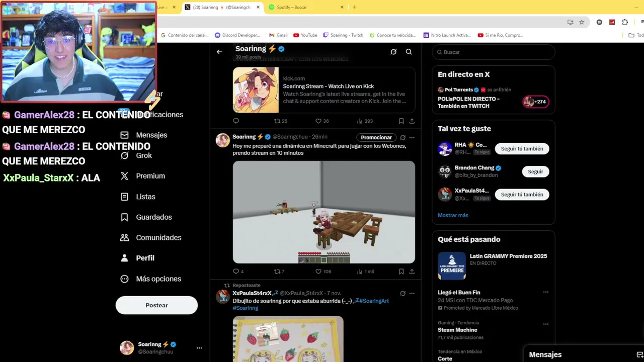Bookmark the Minecraft post
Image resolution: width=644 pixels, height=362 pixels.
coord(401,271)
